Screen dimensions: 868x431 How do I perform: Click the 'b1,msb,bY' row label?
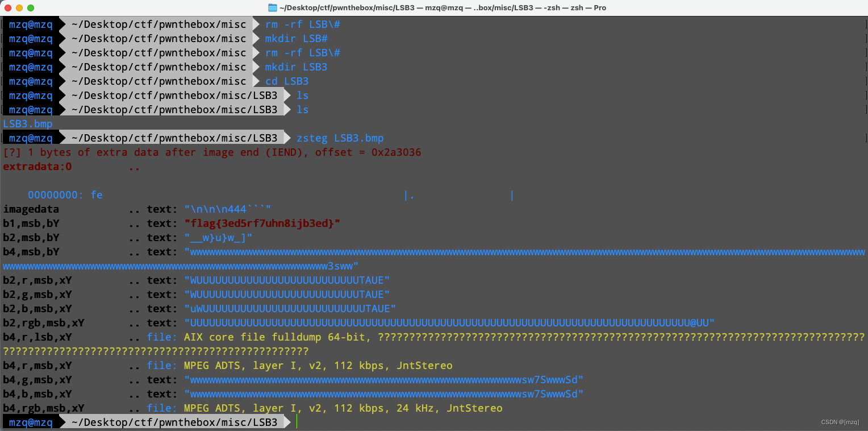tap(31, 223)
